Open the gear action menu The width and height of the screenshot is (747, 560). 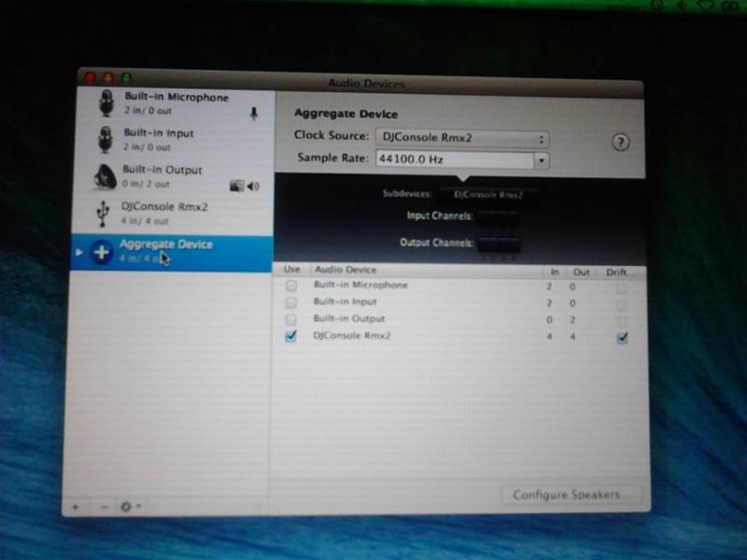tap(130, 507)
